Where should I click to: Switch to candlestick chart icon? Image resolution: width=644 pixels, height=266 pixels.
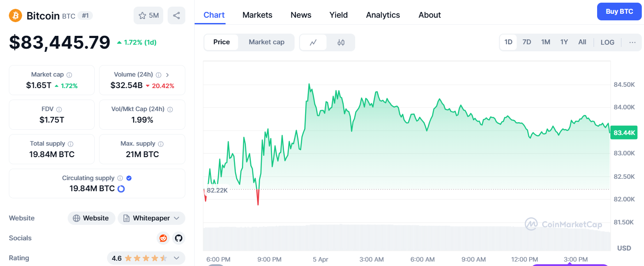tap(341, 42)
